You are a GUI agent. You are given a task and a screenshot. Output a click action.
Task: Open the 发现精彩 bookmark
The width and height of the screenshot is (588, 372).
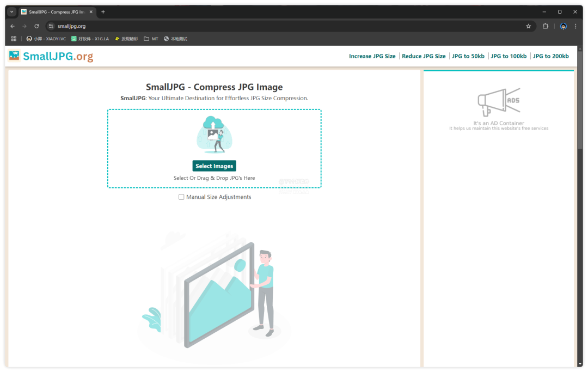[126, 39]
